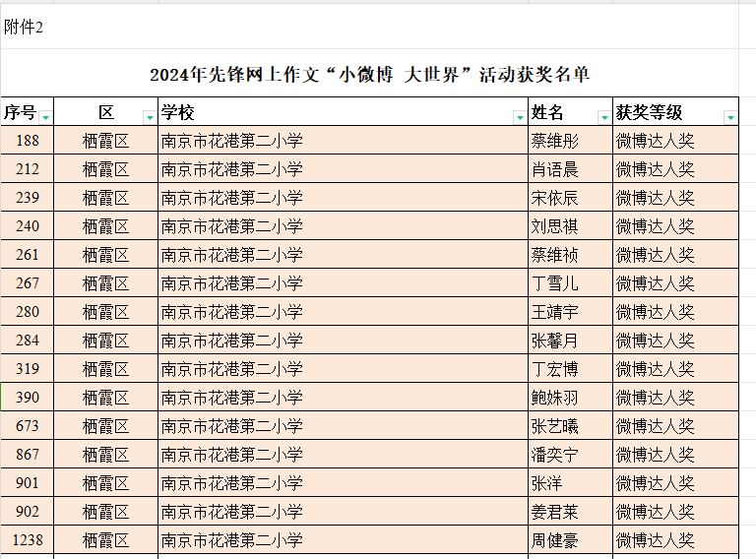Click the name 张洋
The image size is (756, 559).
coord(546,483)
